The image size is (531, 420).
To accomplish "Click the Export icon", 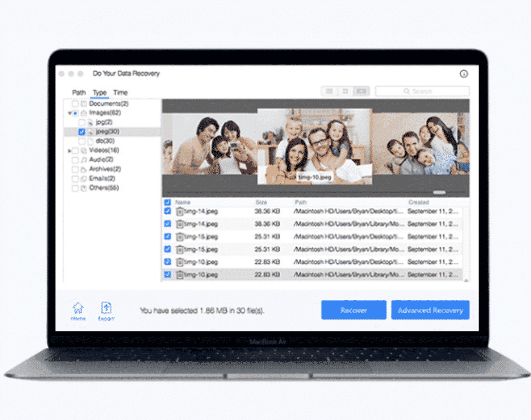I will (106, 308).
